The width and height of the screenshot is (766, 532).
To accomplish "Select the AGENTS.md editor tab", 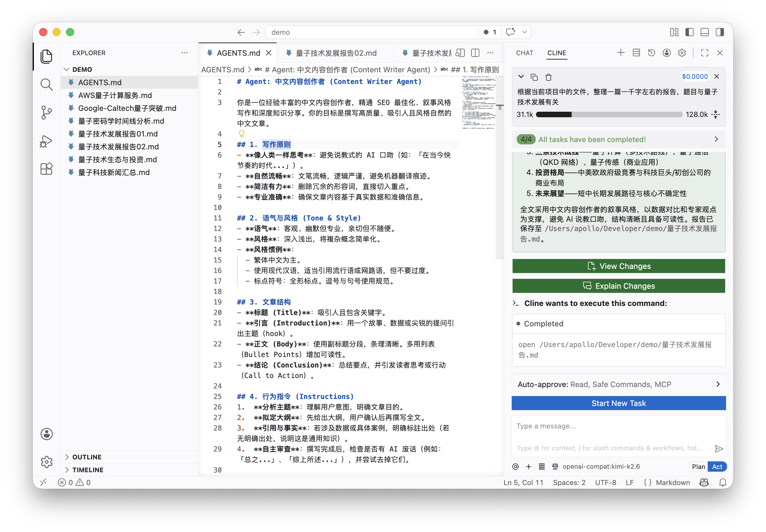I will (238, 53).
